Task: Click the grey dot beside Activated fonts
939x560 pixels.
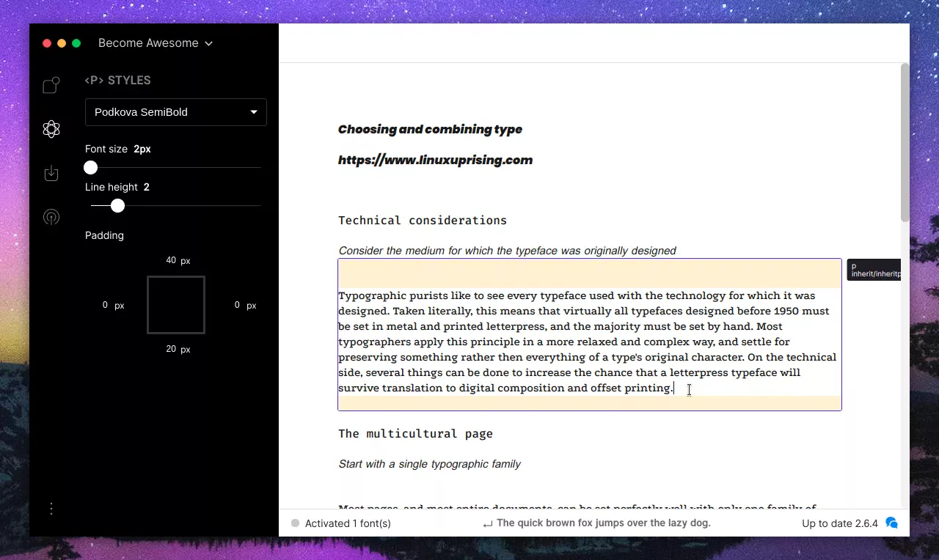Action: (295, 523)
